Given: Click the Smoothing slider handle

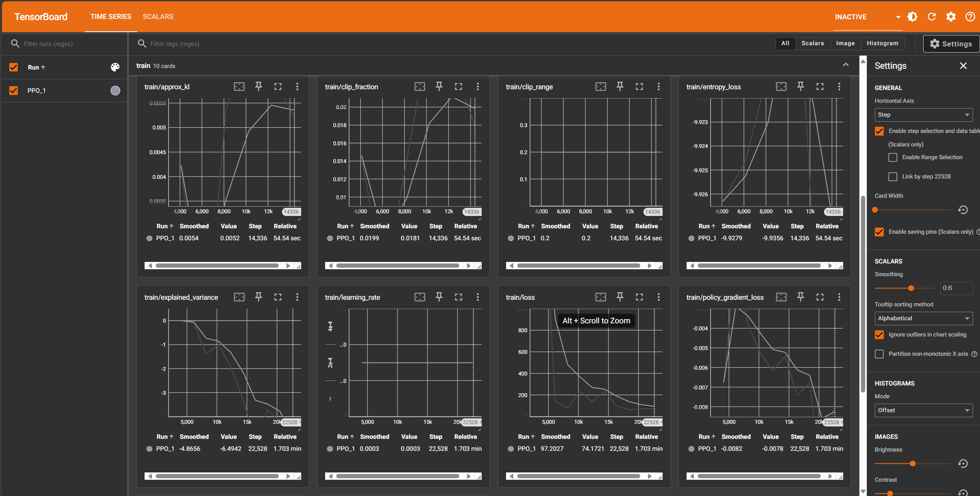Looking at the screenshot, I should 911,288.
